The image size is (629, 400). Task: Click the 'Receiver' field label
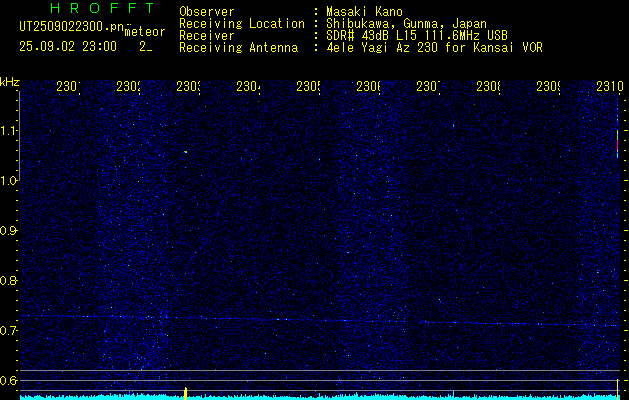pos(207,36)
